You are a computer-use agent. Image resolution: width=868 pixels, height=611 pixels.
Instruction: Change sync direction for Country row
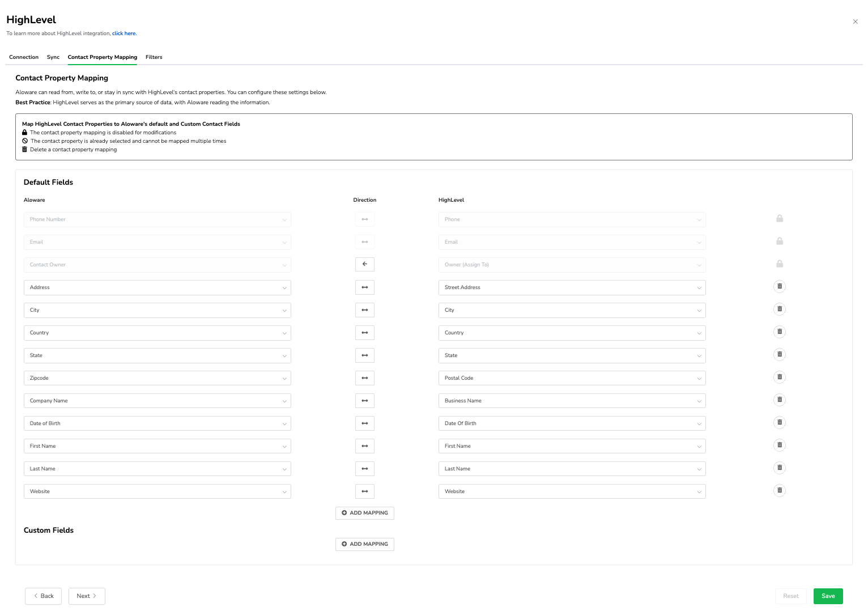pos(365,333)
